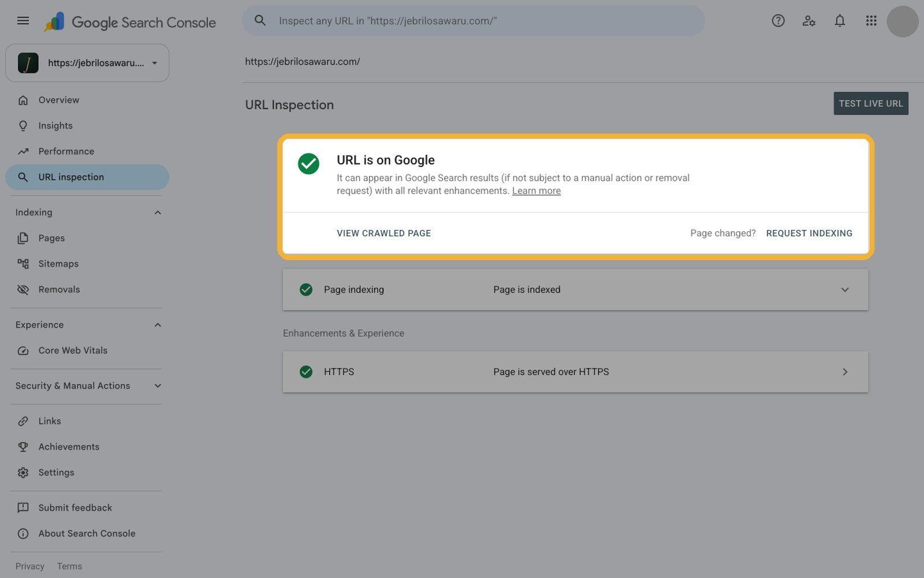
Task: Click the Page is indexed status text
Action: coord(527,290)
